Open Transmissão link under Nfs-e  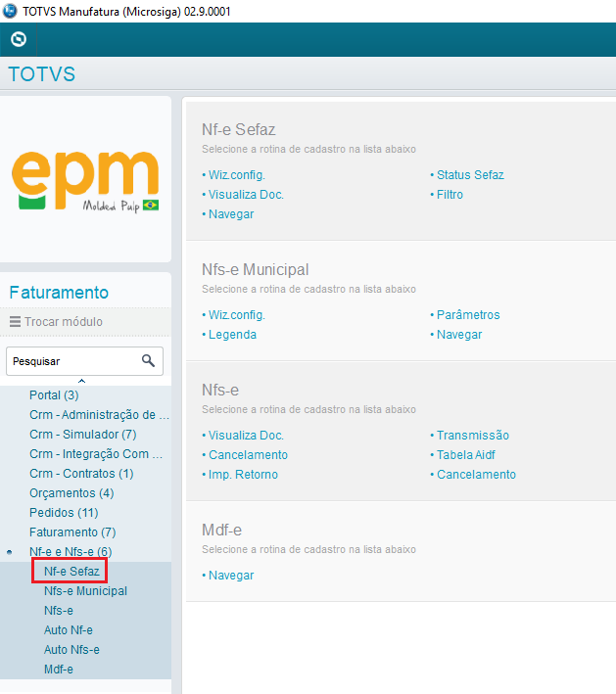coord(473,435)
